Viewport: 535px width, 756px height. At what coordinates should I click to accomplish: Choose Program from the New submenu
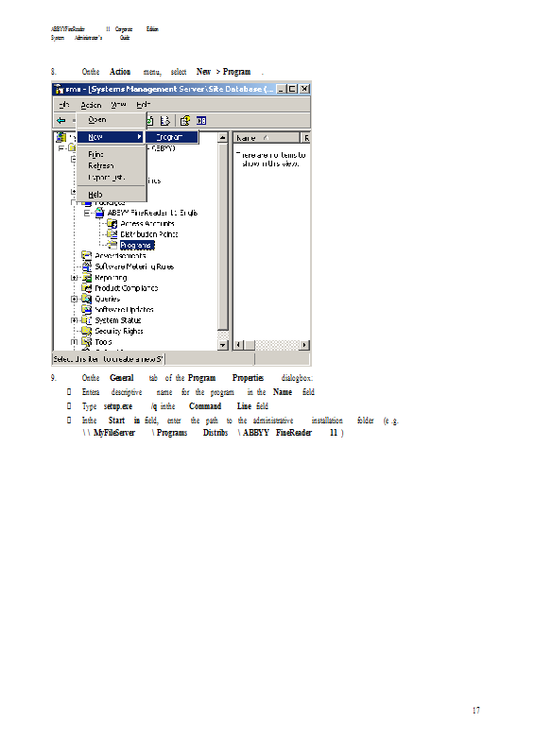tap(172, 137)
